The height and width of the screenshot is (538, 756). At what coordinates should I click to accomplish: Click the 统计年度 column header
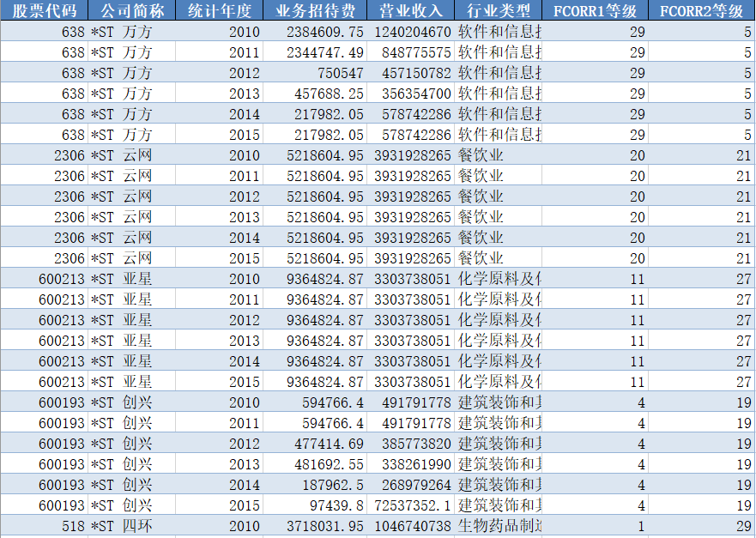click(220, 10)
